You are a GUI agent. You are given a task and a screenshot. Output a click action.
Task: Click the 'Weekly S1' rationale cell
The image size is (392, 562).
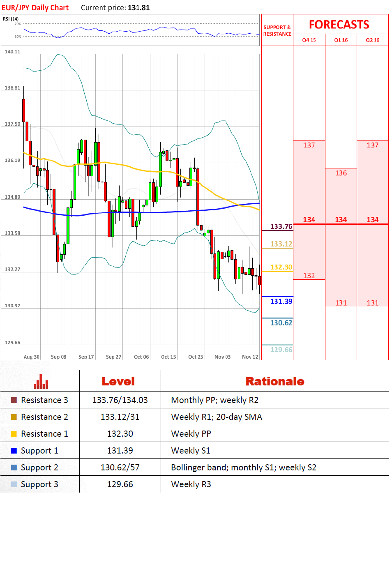191,451
